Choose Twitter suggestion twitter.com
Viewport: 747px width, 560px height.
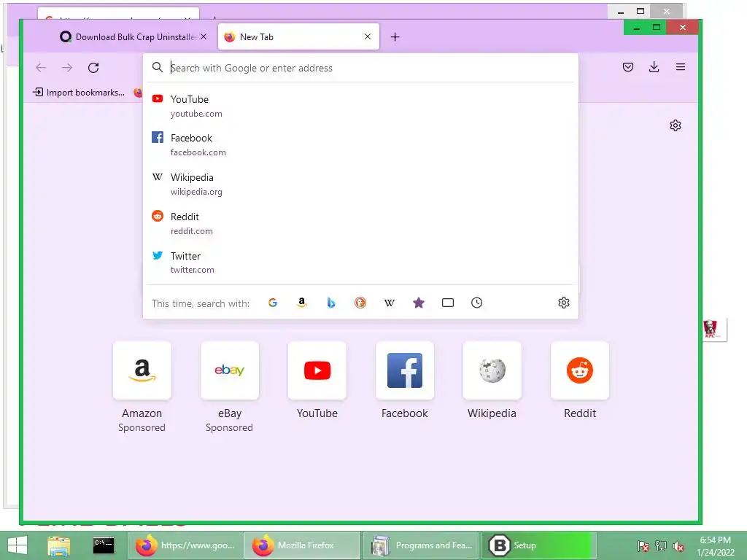tap(360, 262)
